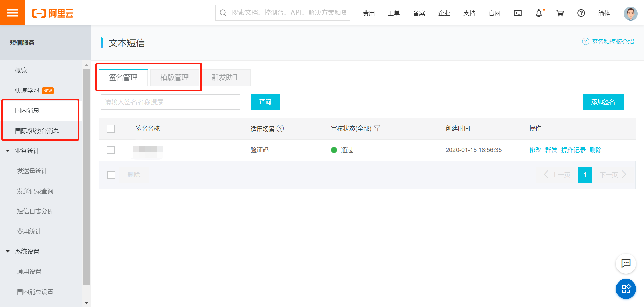Click the Alibaba Cloud logo
Image resolution: width=644 pixels, height=307 pixels.
click(x=52, y=13)
